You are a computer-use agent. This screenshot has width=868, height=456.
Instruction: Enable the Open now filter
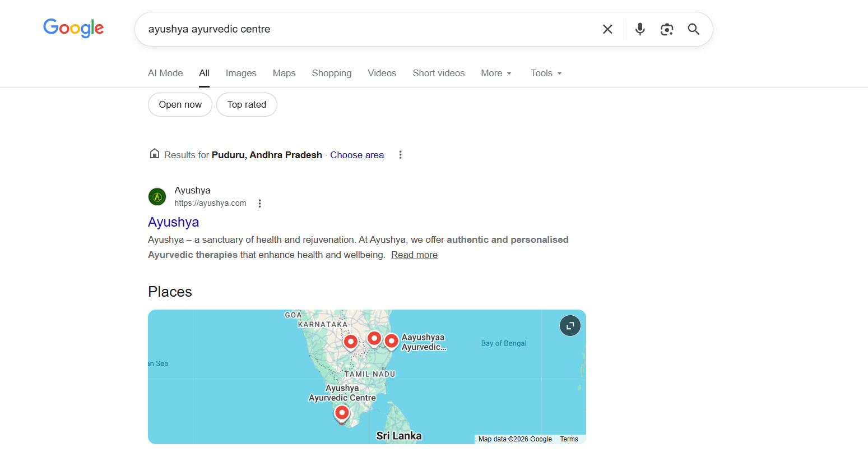(180, 104)
